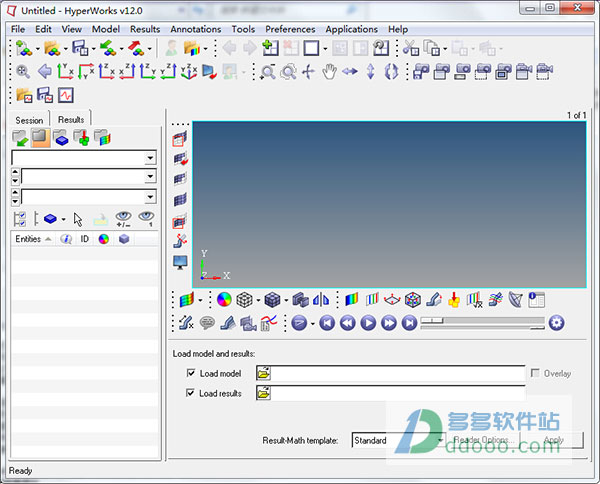Screen dimensions: 600x484
Task: Click the color wheel column header
Action: point(104,239)
